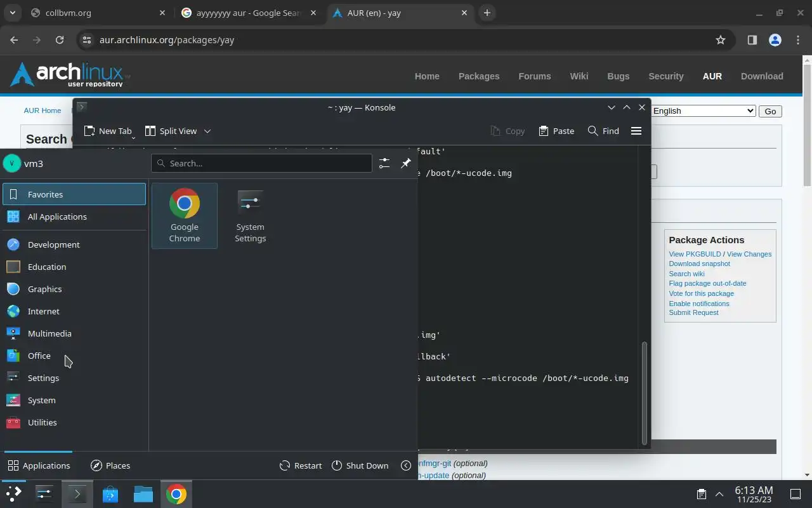
Task: Open Download in Arch nav
Action: tap(762, 76)
